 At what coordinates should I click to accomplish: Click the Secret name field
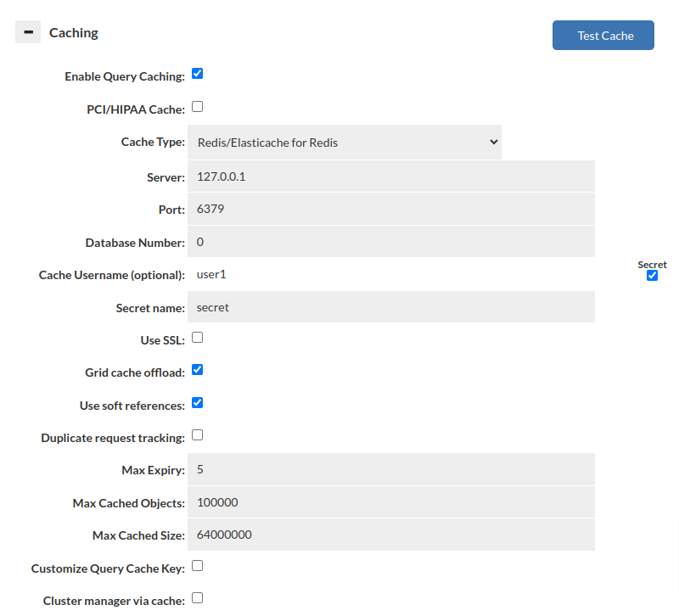point(390,307)
